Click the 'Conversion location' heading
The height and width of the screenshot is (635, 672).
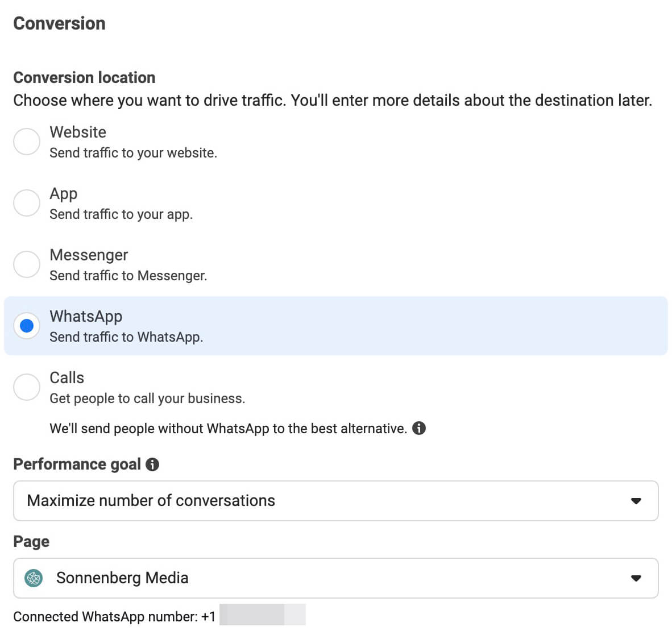[84, 77]
